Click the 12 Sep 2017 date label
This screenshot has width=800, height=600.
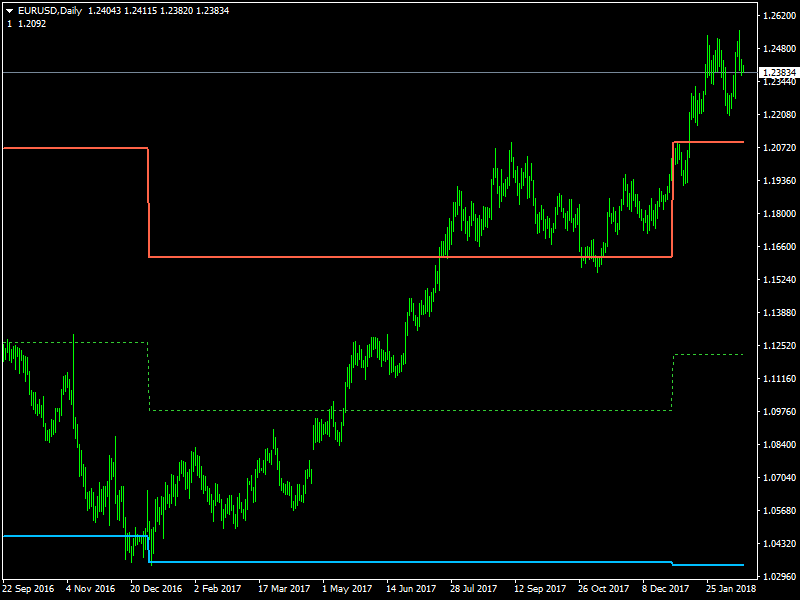click(539, 589)
